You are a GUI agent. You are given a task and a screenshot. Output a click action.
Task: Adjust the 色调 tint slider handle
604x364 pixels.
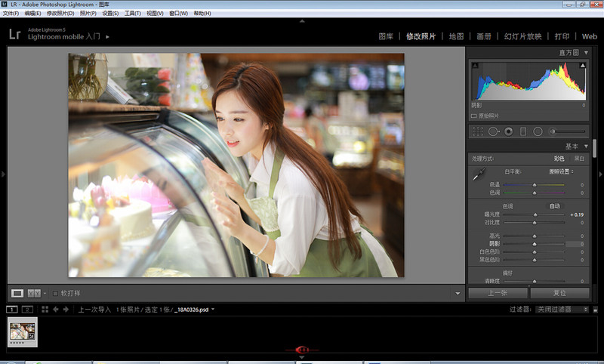pyautogui.click(x=535, y=193)
